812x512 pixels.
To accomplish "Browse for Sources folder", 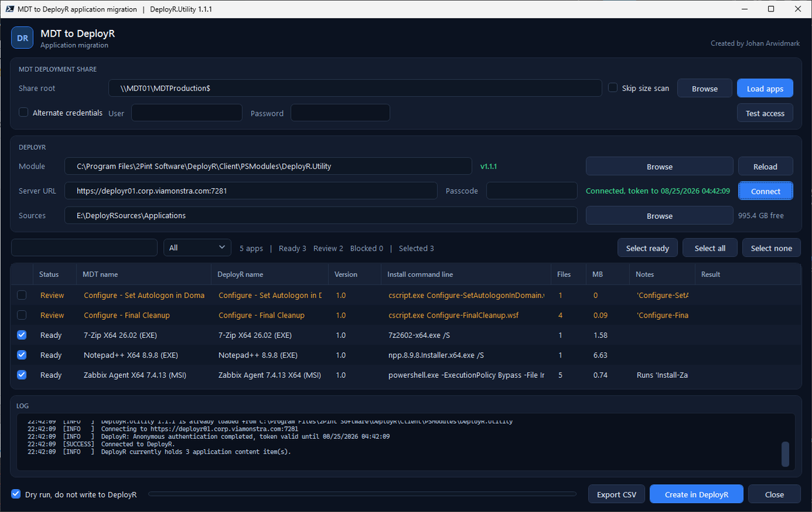I will [x=659, y=216].
